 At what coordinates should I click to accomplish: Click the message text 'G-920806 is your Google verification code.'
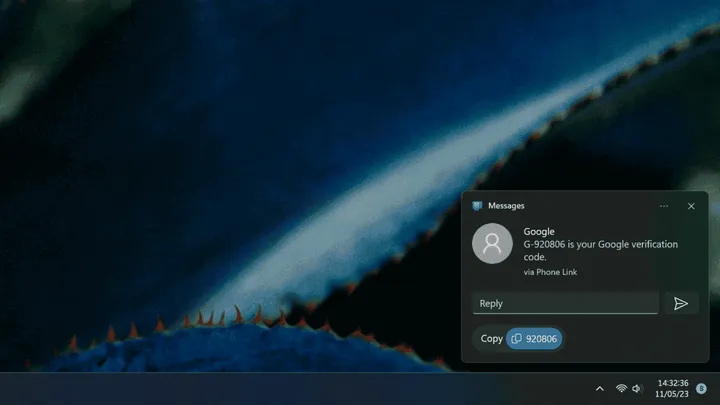click(601, 250)
